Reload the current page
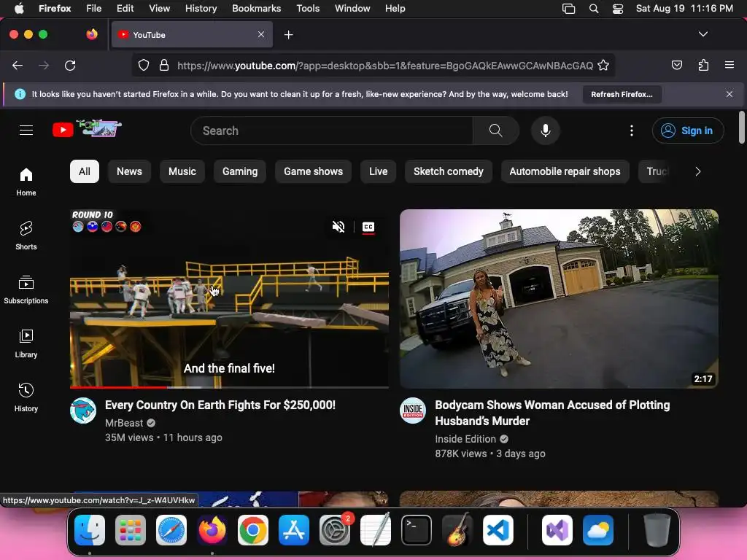This screenshot has width=747, height=560. tap(70, 65)
